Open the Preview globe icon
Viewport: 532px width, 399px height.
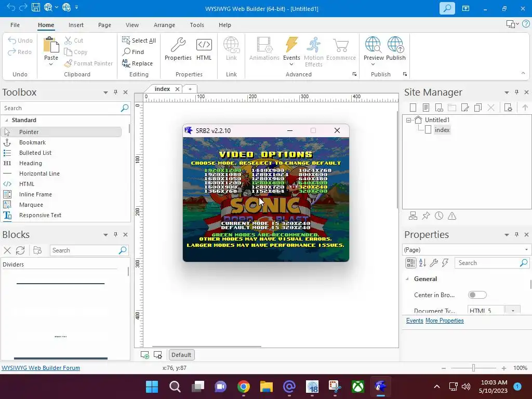pos(373,45)
